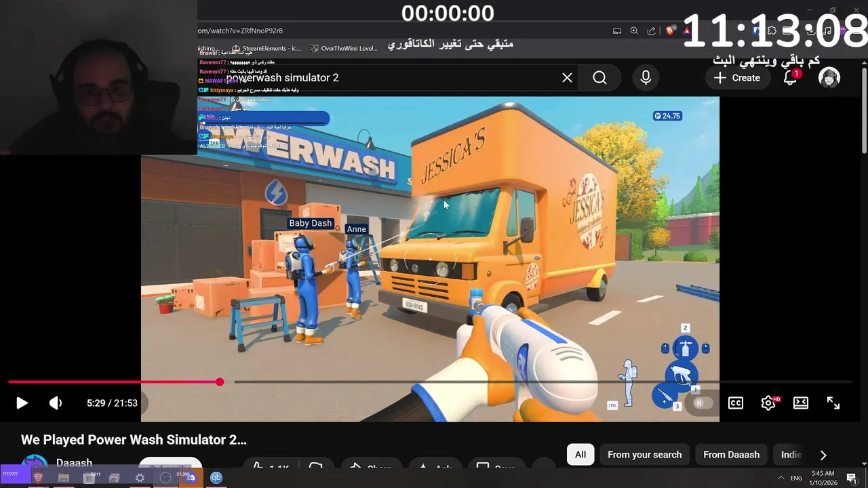Open the StreamElements bookmark
868x488 pixels.
click(267, 49)
